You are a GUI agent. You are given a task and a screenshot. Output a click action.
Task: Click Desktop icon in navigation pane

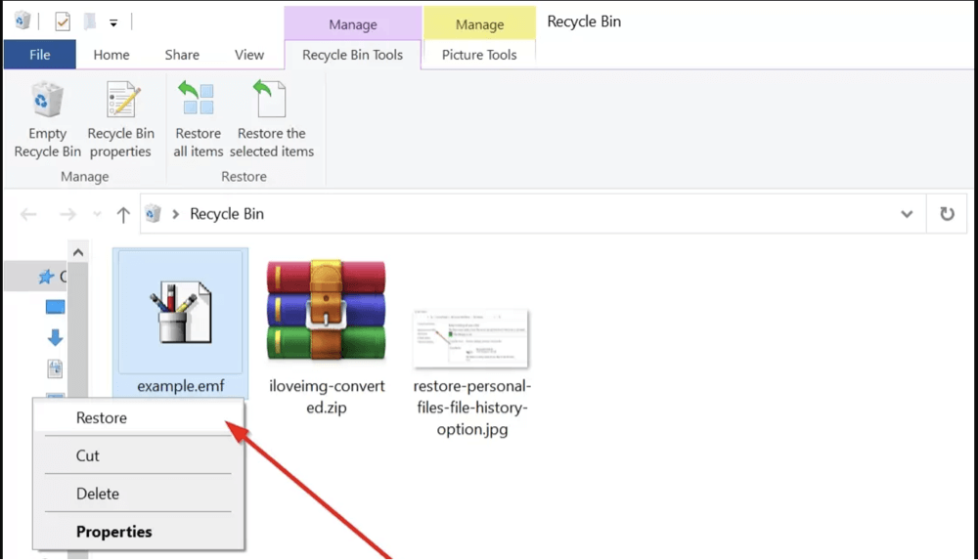pyautogui.click(x=55, y=307)
